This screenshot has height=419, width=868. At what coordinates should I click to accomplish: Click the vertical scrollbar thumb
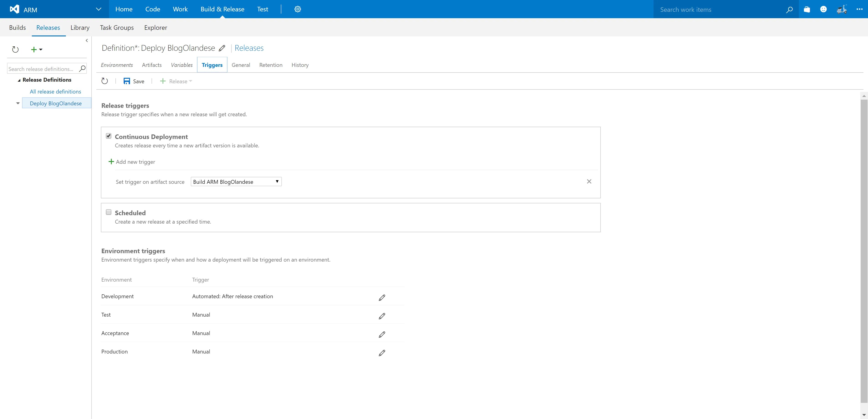pos(864,251)
